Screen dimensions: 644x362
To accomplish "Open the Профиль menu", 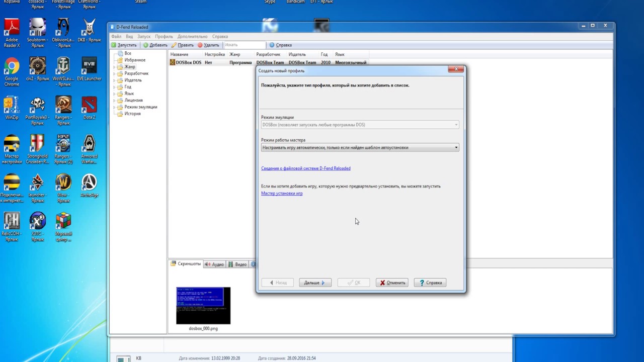I will tap(164, 37).
